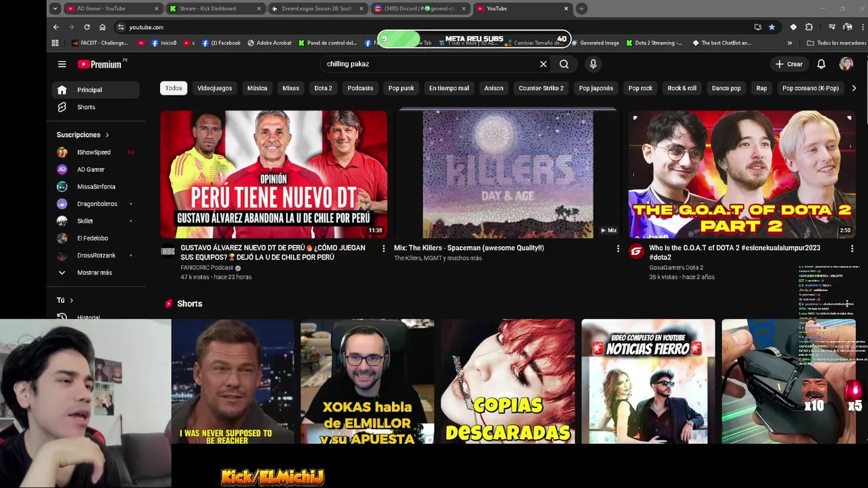Activate voice search microphone
The width and height of the screenshot is (868, 488).
(593, 64)
